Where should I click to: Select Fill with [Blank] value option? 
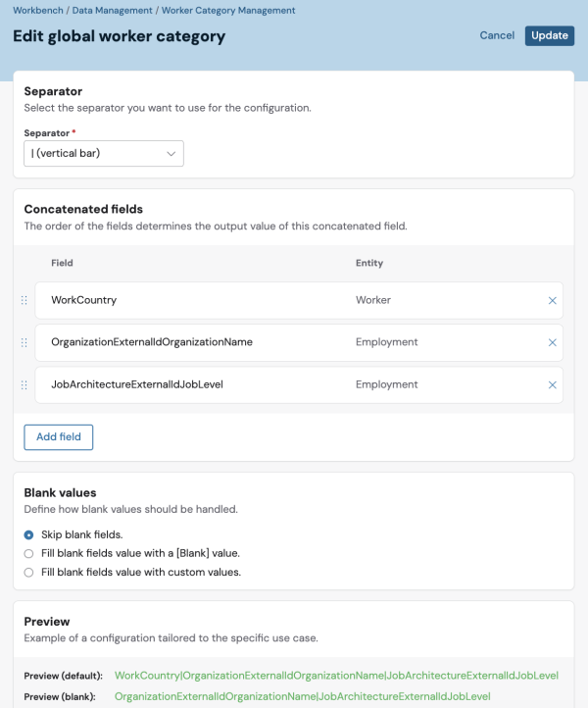28,554
